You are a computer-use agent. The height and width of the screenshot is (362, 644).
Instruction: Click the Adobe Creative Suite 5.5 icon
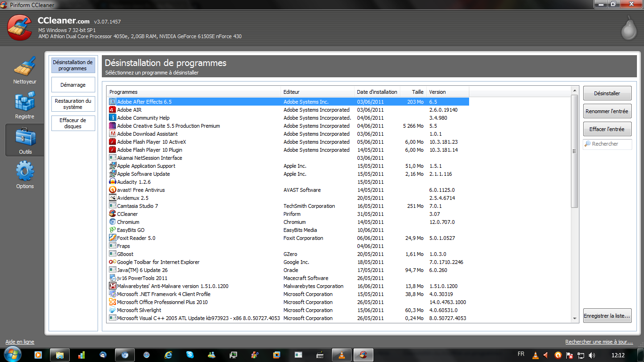(x=113, y=126)
